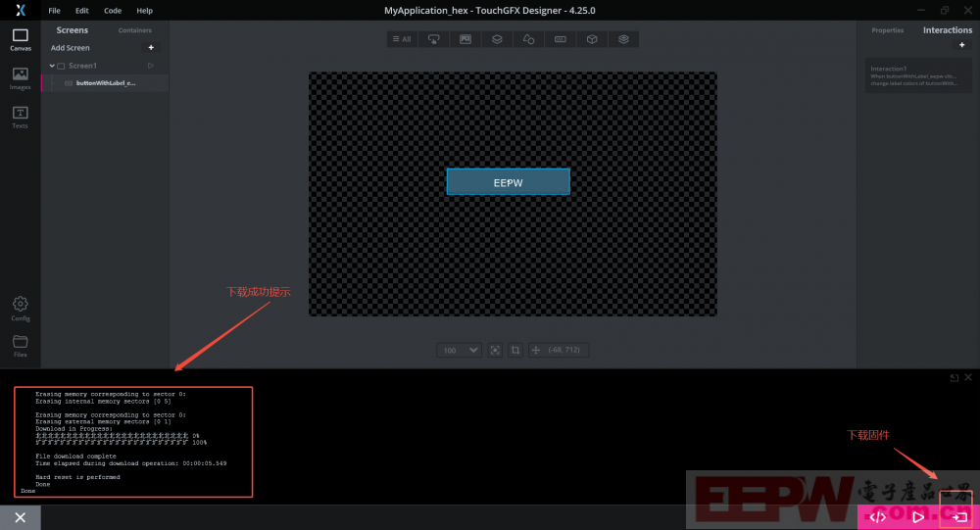The height and width of the screenshot is (530, 980).
Task: Run the simulator with play button
Action: click(x=918, y=517)
